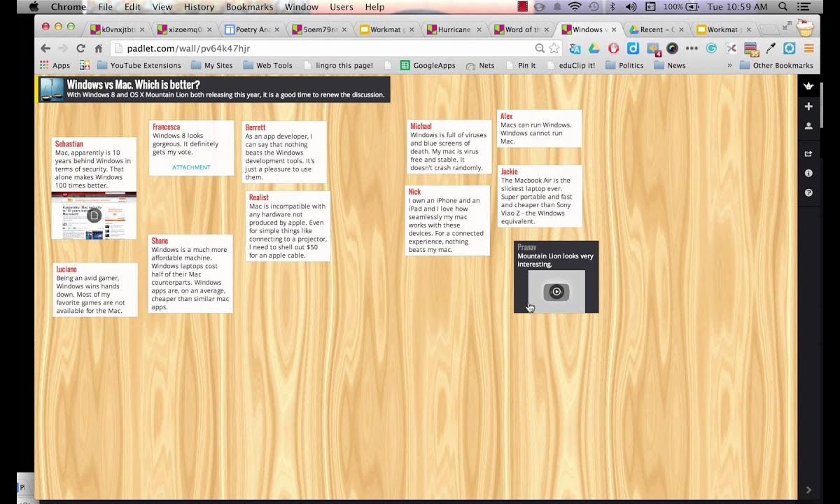Open the Web Tools bookmark folder
This screenshot has width=840, height=504.
click(x=267, y=65)
